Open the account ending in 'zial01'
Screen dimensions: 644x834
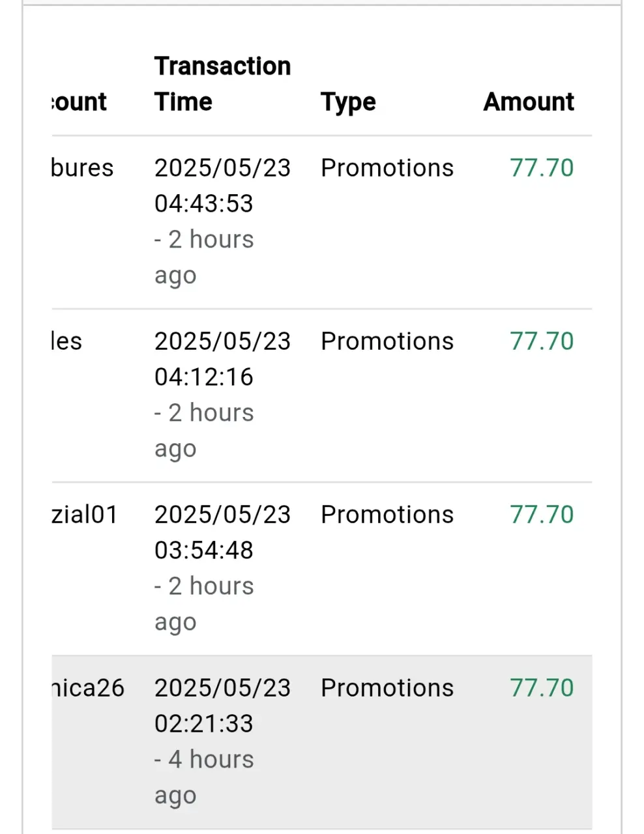85,515
